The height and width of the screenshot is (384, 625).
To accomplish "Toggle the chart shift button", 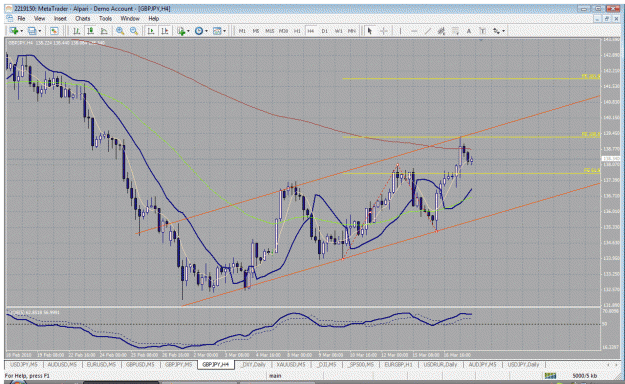I will pyautogui.click(x=164, y=31).
